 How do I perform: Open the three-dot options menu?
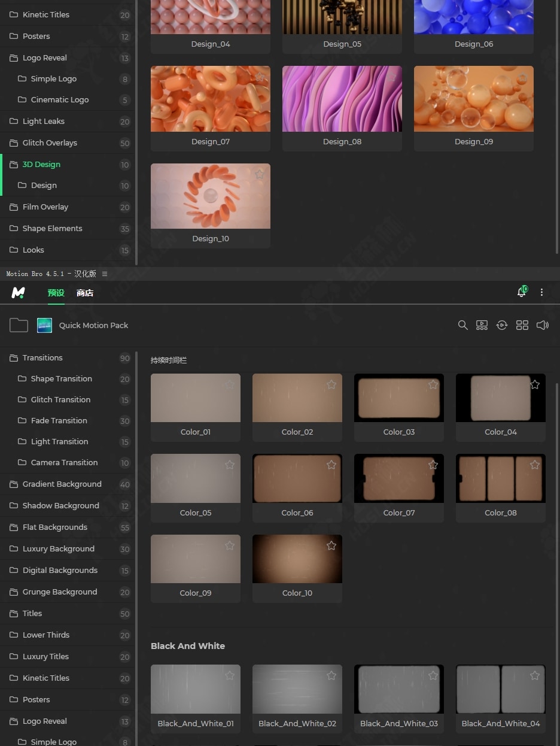541,292
